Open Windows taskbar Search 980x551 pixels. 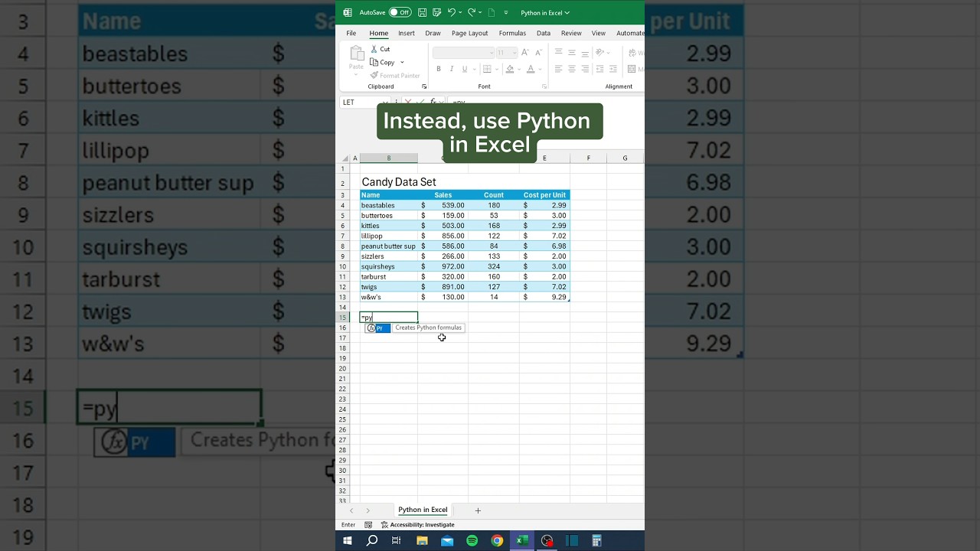[x=372, y=540]
